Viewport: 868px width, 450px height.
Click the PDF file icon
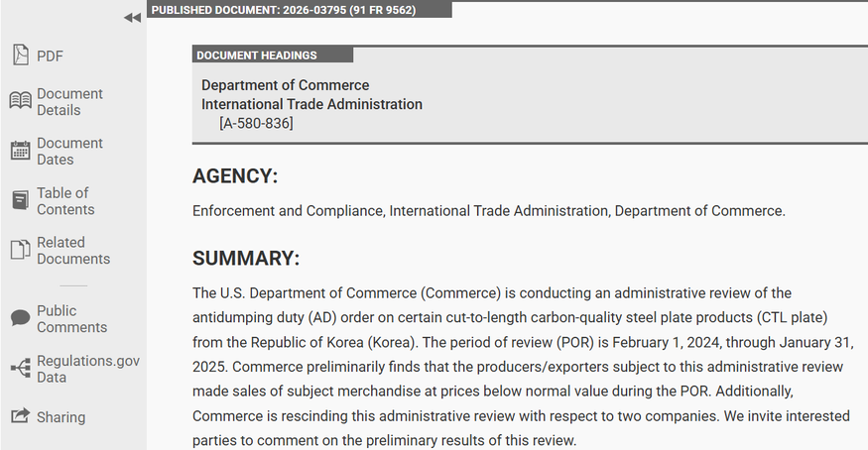(20, 56)
